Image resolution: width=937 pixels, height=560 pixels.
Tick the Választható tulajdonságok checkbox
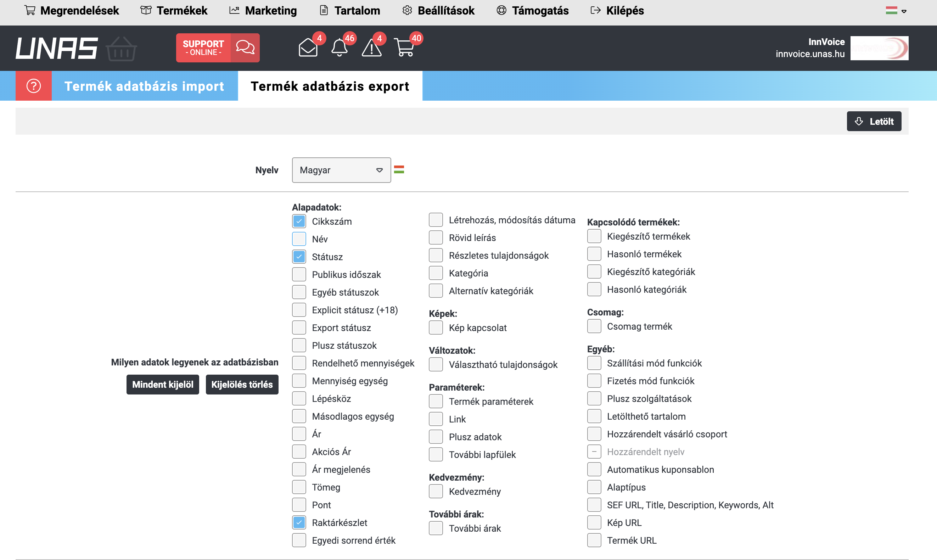click(436, 364)
